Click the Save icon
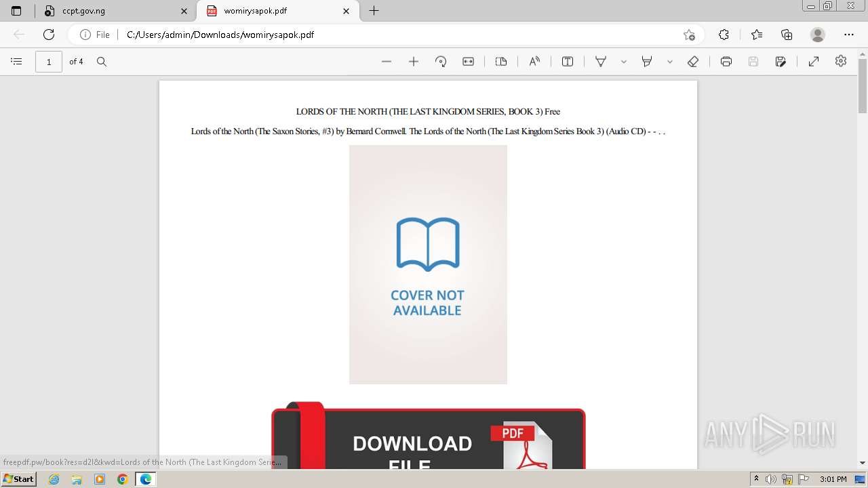The width and height of the screenshot is (868, 488). click(x=753, y=62)
